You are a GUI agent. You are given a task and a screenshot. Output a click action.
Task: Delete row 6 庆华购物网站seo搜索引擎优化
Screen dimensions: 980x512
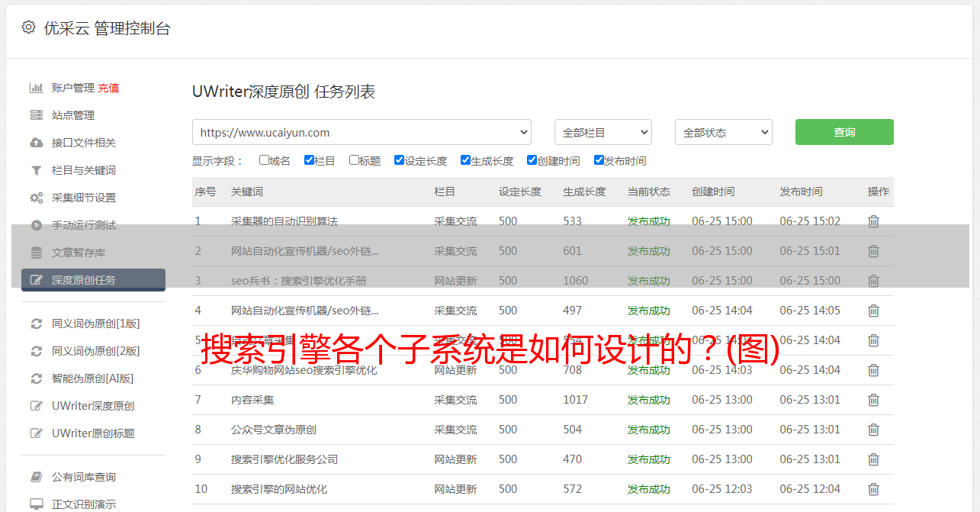[874, 370]
